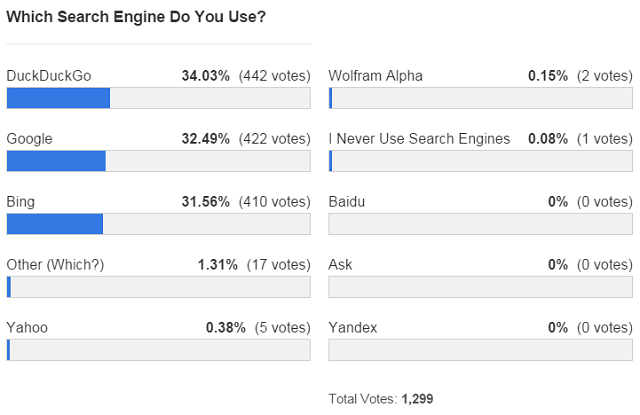Click the Wolfram Alpha result bar
The width and height of the screenshot is (640, 415).
coord(480,98)
